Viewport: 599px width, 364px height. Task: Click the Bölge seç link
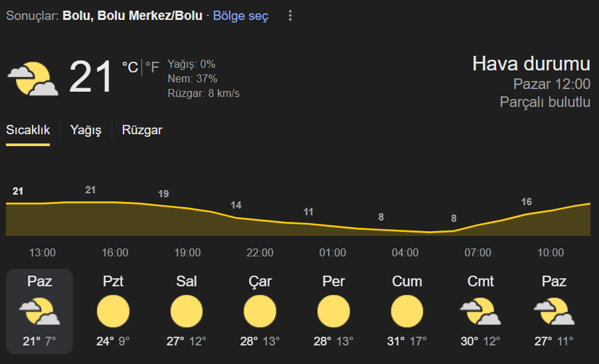(x=240, y=16)
